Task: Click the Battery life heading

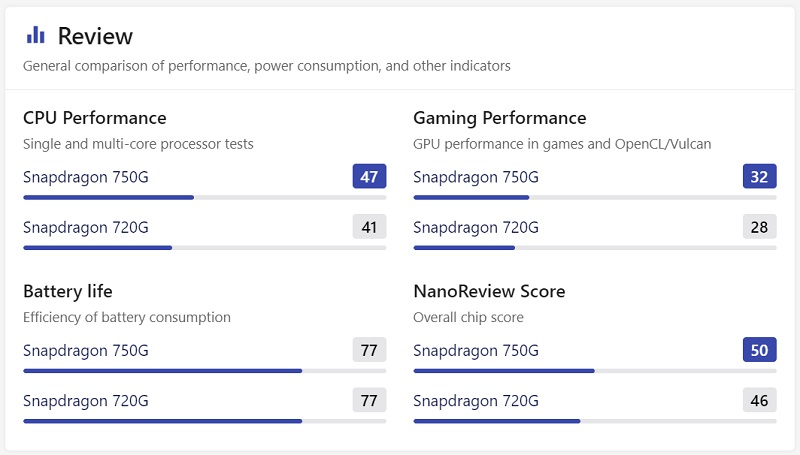Action: 68,291
